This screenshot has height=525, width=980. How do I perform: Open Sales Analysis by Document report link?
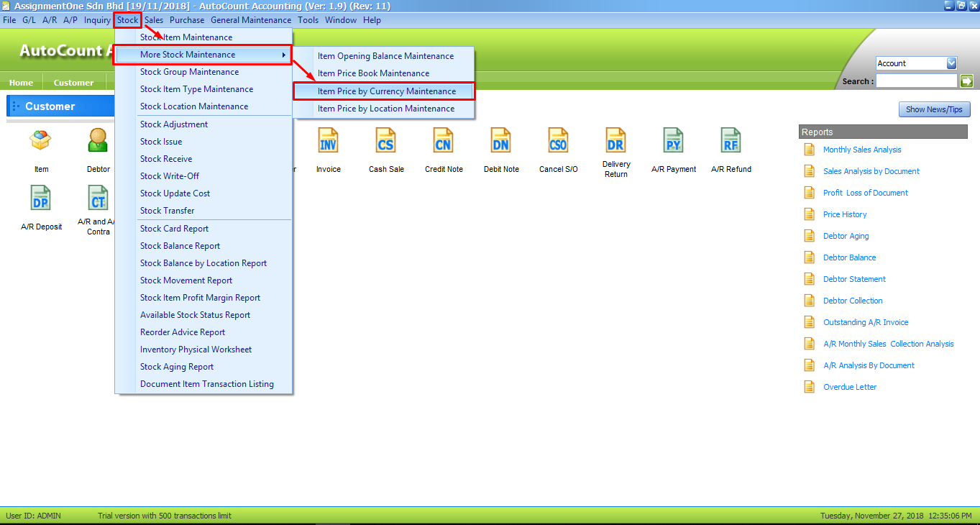(871, 171)
